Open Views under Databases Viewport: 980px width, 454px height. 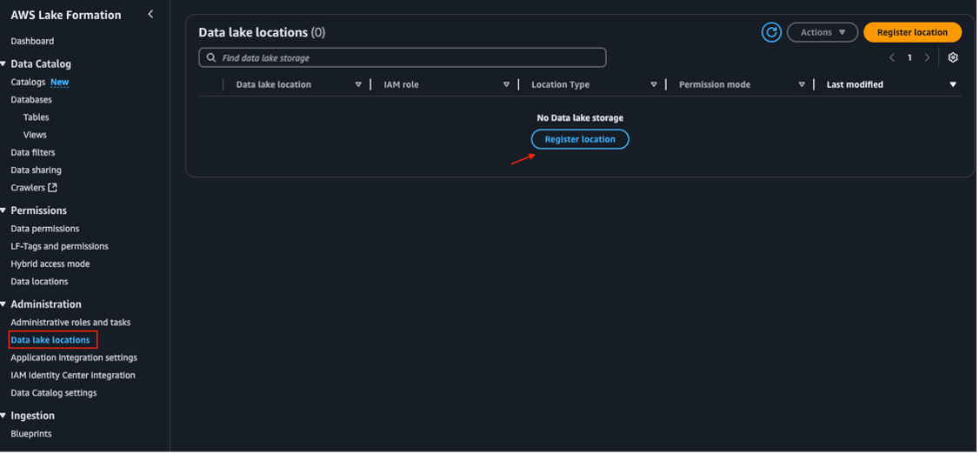tap(35, 135)
